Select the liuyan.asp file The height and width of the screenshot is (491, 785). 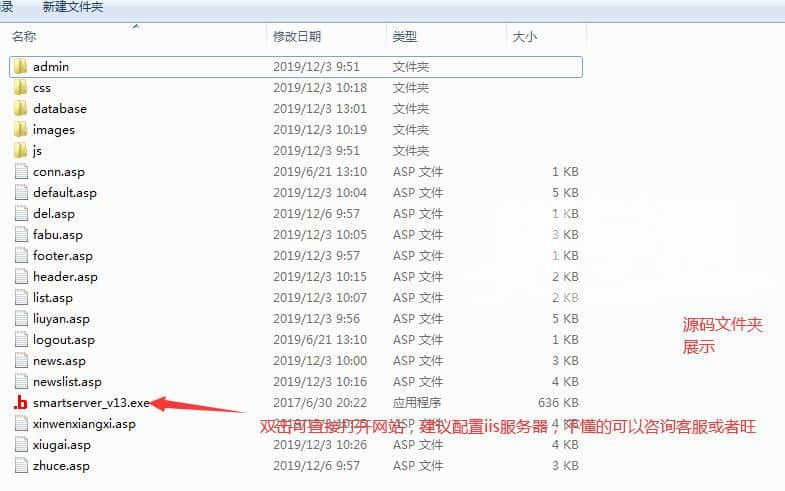(x=61, y=319)
